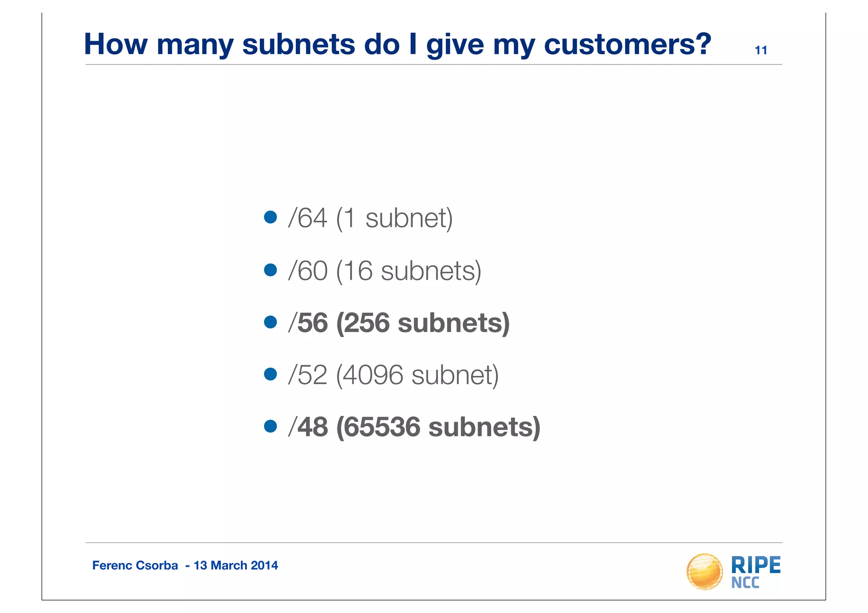Screen dimensions: 868x613
Task: Click the RIPE NCC golden globe logo
Action: tap(704, 571)
